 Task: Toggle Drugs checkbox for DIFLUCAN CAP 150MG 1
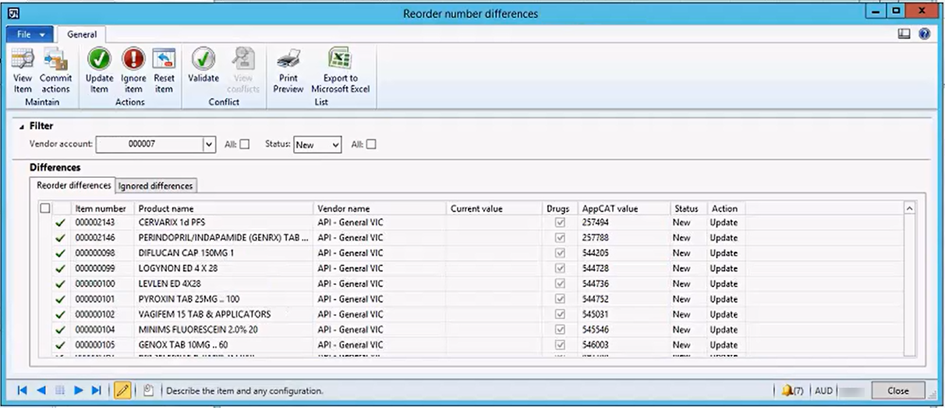point(560,253)
